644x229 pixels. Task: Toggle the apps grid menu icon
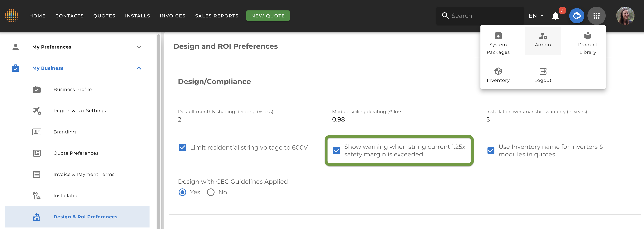(596, 16)
